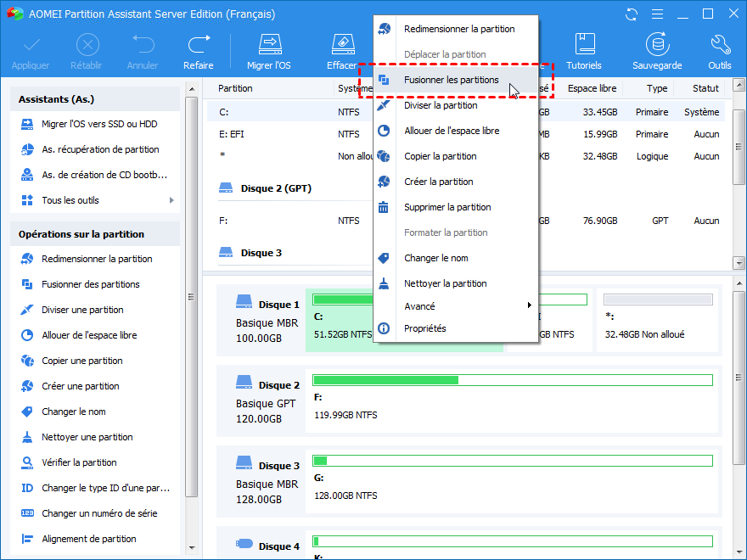Select Supprimer la partition in context menu
Image resolution: width=747 pixels, height=560 pixels.
click(x=456, y=208)
